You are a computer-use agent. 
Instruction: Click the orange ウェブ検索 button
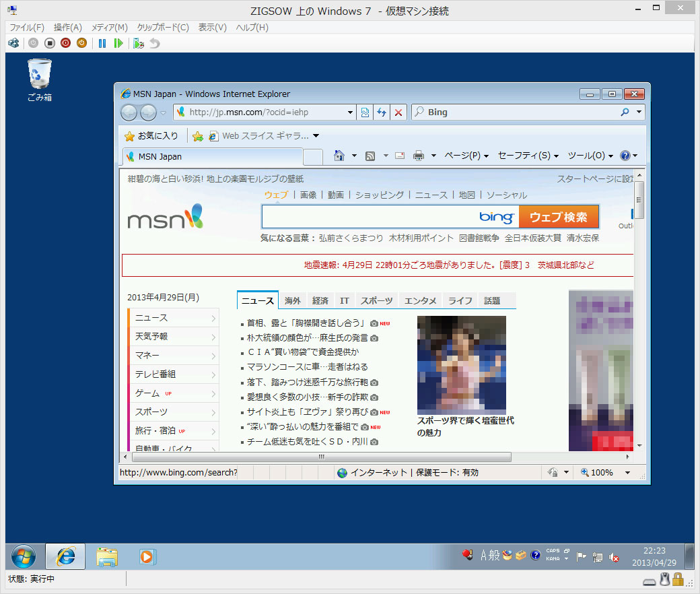click(x=559, y=217)
